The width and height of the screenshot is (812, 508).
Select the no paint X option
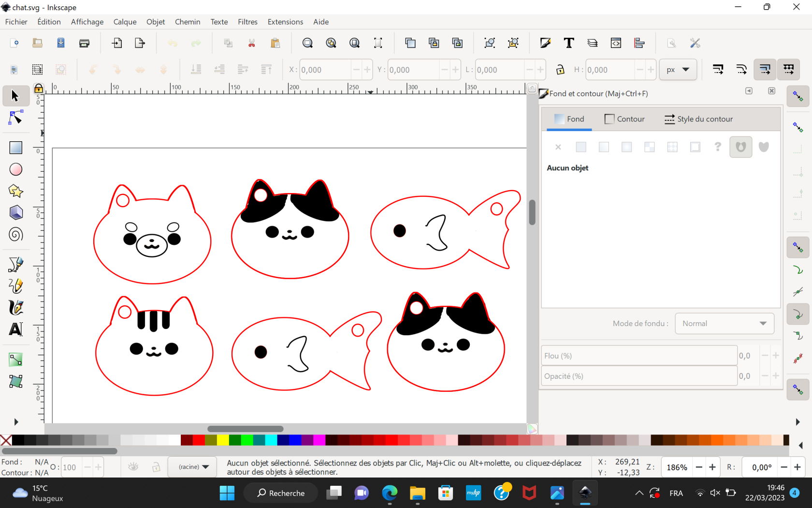click(558, 147)
